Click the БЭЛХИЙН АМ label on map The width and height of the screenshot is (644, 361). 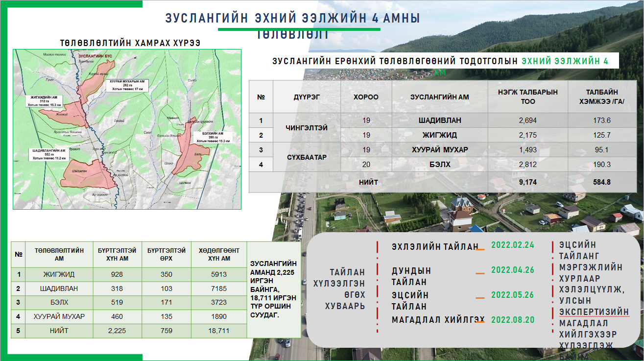211,137
